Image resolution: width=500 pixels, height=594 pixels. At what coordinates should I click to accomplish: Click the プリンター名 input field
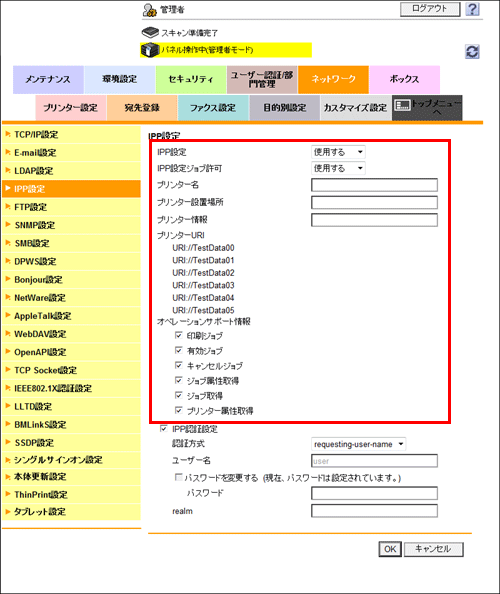pos(374,185)
